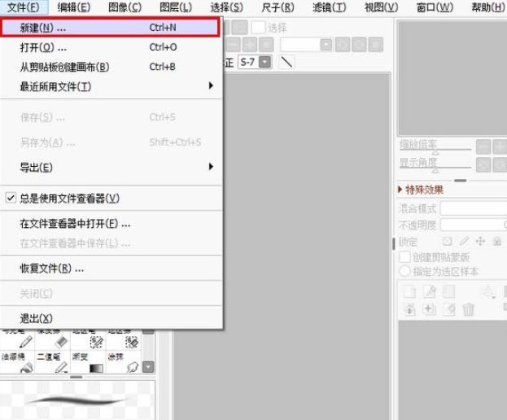Pick the 二值笔 binary pen tool

(53, 362)
